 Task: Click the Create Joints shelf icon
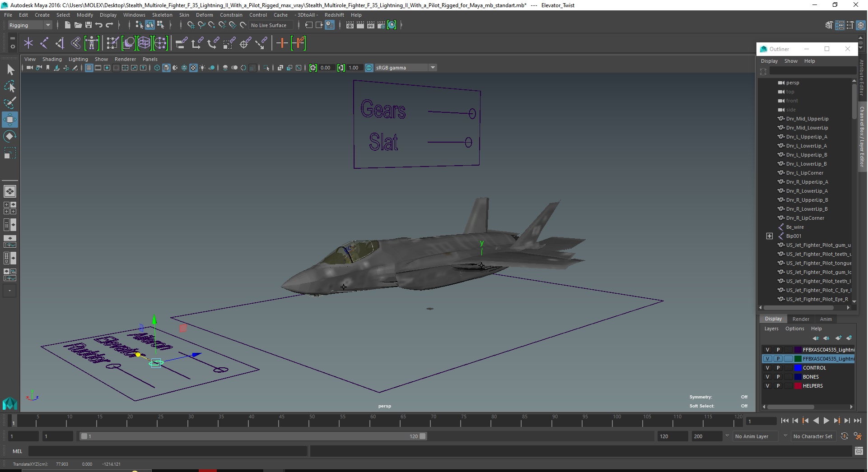tap(44, 43)
